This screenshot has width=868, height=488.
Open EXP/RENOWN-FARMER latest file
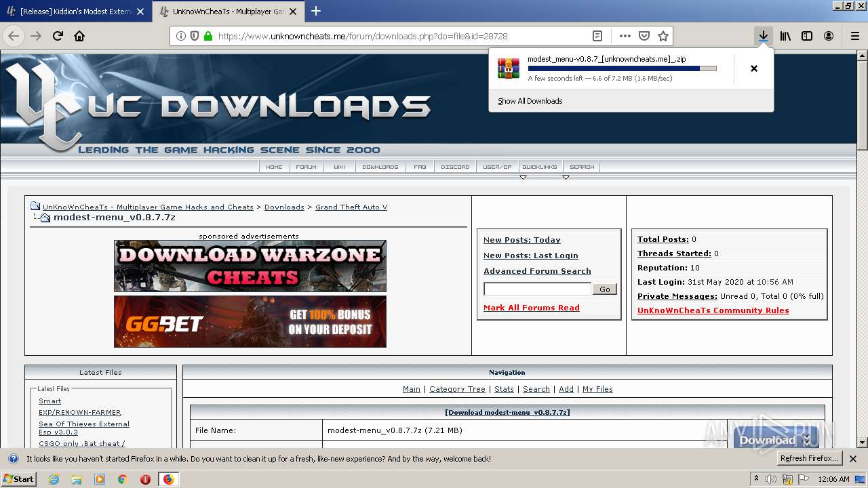click(80, 412)
